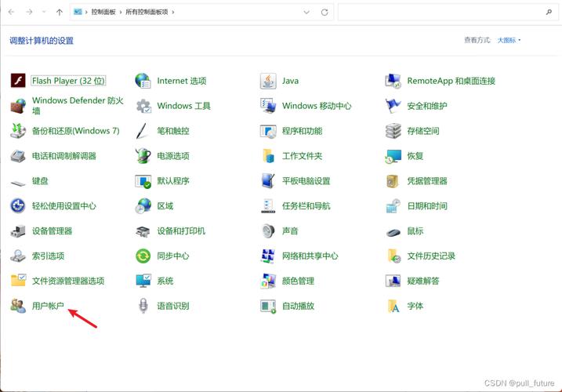Open the 设备管理器 text link
The width and height of the screenshot is (562, 392).
pyautogui.click(x=52, y=231)
